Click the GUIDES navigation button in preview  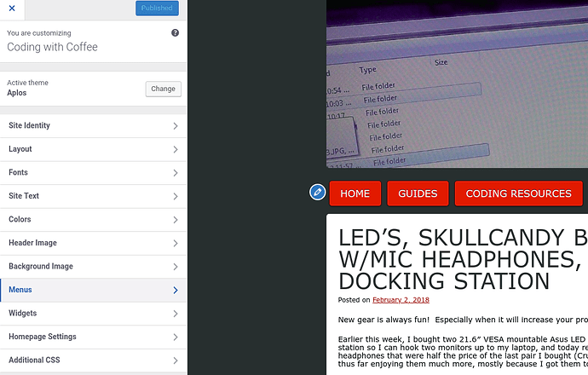[x=418, y=193]
